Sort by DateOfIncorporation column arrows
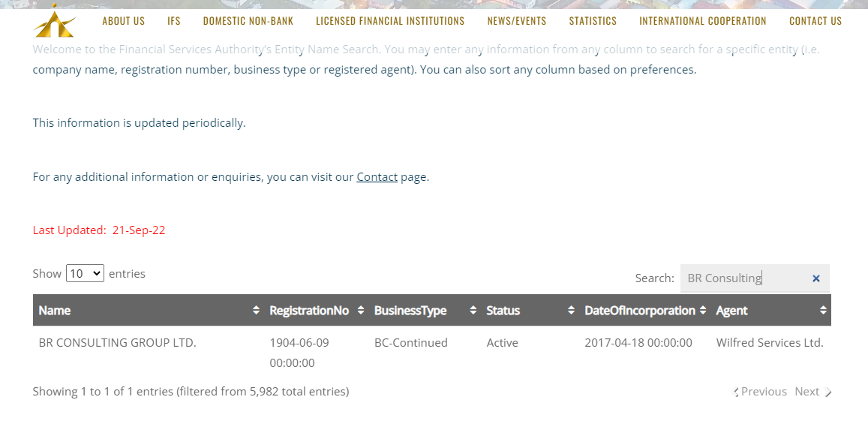868x430 pixels. point(703,311)
